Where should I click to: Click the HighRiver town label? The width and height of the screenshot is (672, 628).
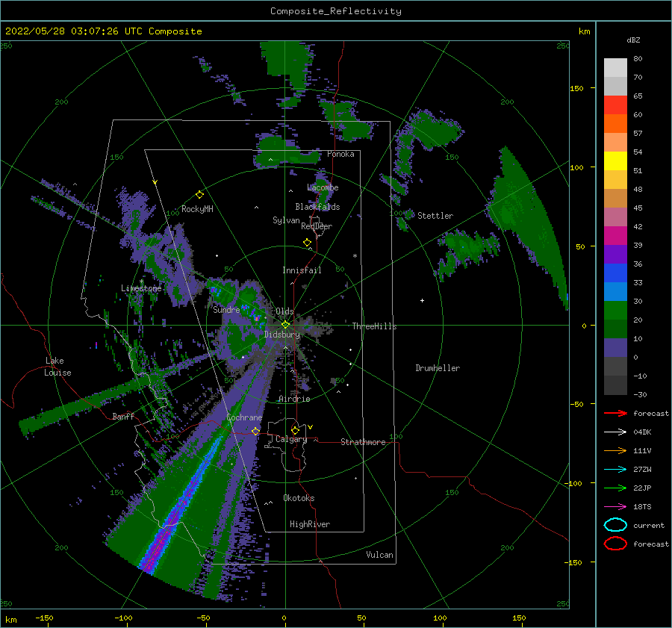pyautogui.click(x=310, y=524)
